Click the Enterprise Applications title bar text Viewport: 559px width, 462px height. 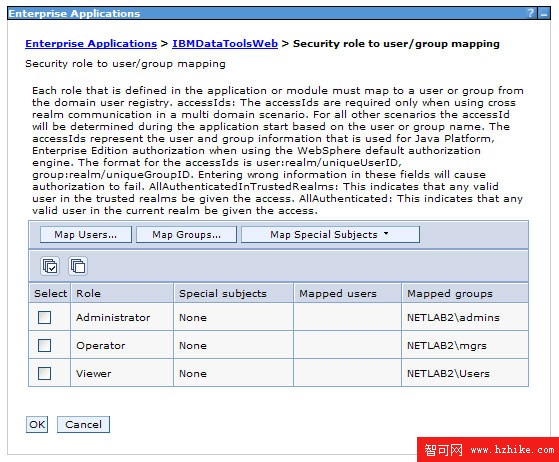tap(74, 14)
